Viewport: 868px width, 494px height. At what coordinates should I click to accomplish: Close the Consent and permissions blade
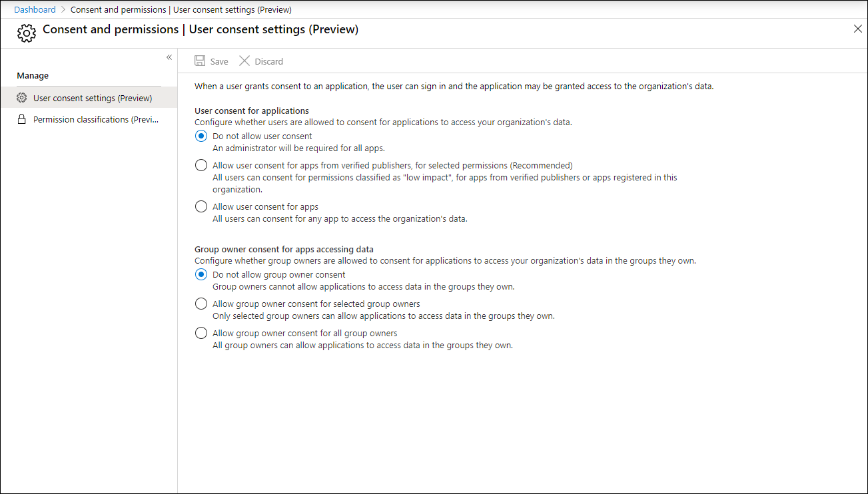coord(858,29)
